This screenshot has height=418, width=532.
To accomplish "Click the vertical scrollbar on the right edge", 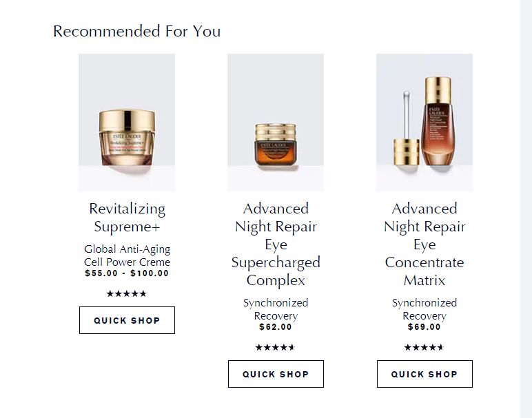I will (x=526, y=207).
